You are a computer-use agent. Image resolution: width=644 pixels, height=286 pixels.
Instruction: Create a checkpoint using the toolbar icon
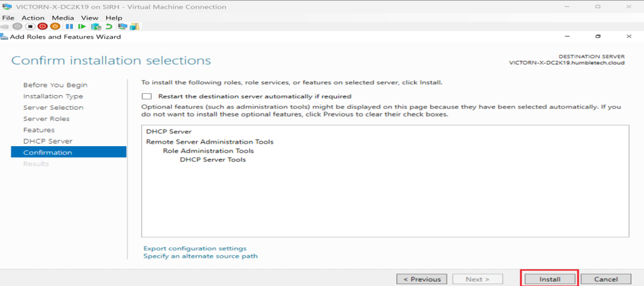click(96, 26)
